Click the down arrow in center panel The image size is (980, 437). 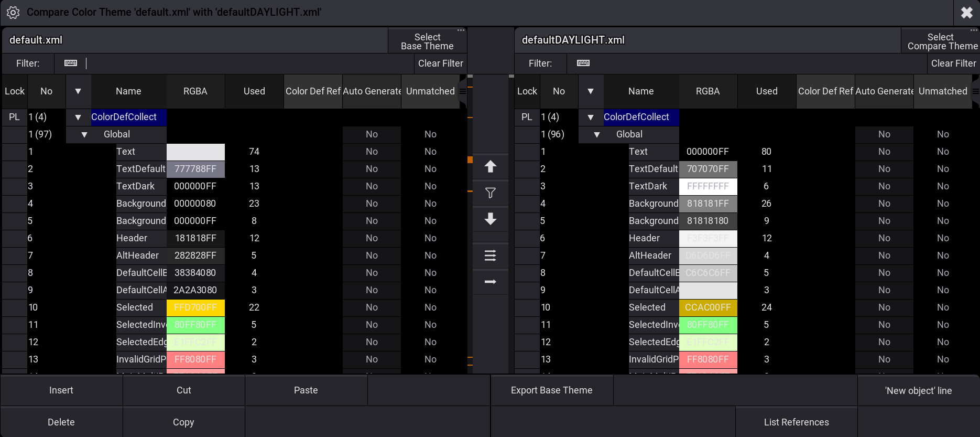tap(491, 219)
